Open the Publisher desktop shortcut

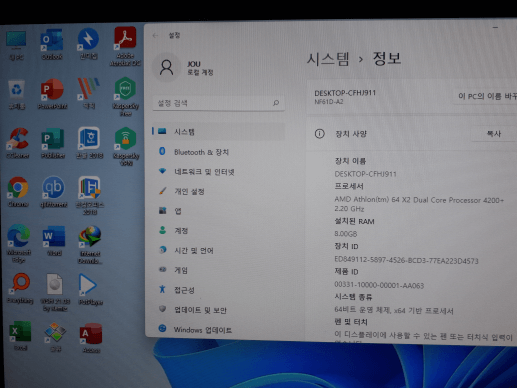[53, 143]
